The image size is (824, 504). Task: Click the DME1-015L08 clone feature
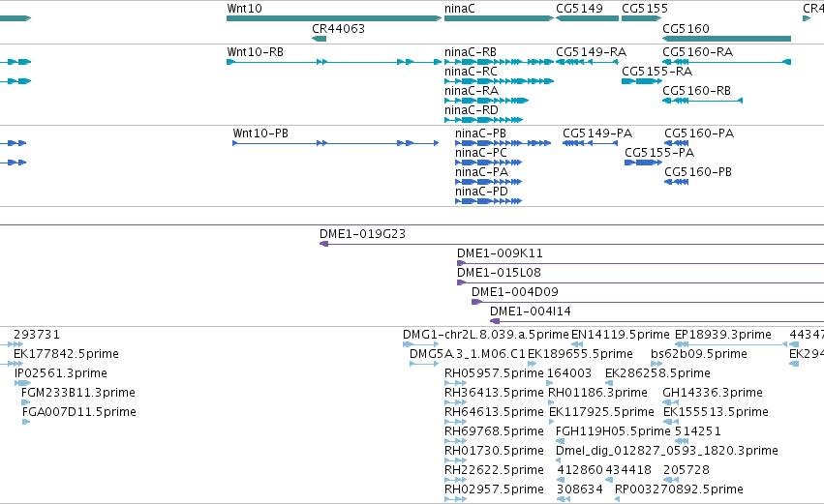click(x=641, y=283)
